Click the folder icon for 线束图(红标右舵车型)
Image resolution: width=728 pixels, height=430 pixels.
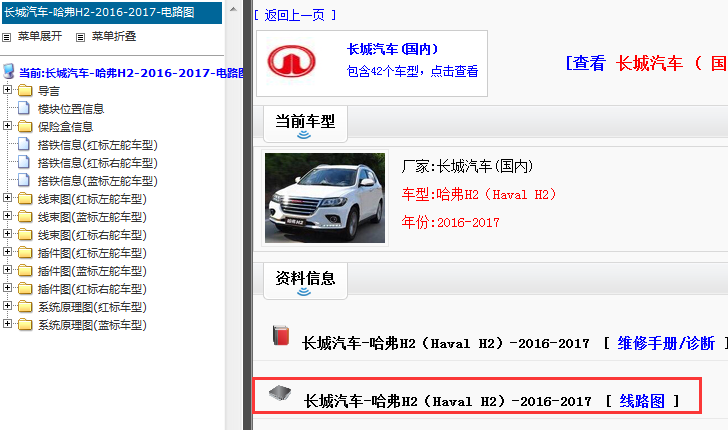[x=25, y=235]
